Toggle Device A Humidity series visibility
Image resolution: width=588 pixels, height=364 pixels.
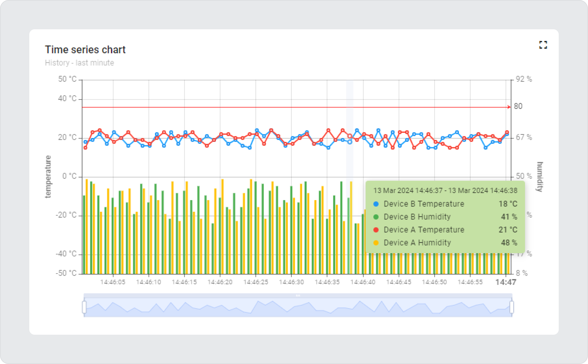tap(417, 242)
